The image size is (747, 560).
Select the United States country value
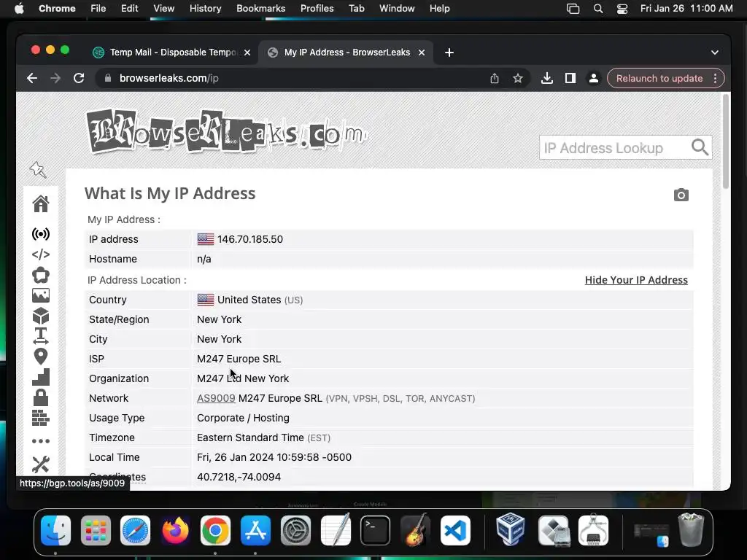tap(249, 300)
